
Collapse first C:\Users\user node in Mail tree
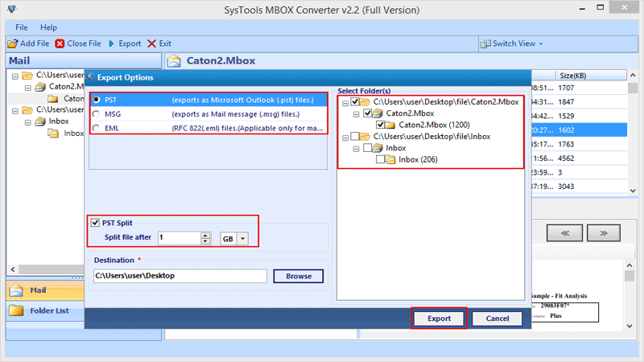[x=15, y=76]
